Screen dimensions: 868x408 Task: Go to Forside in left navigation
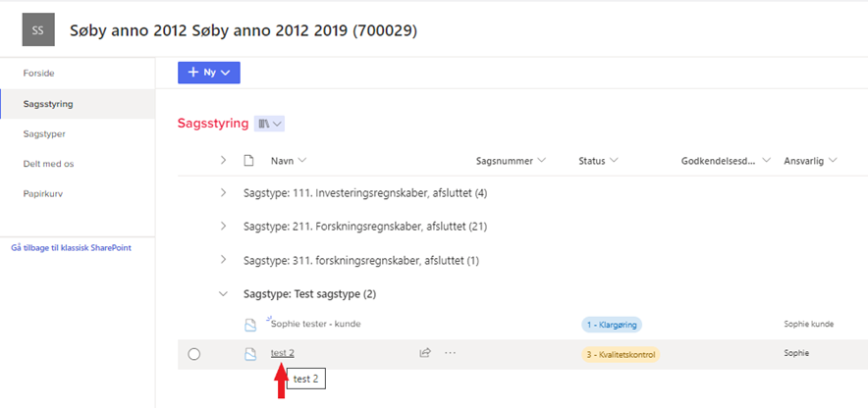click(x=38, y=73)
